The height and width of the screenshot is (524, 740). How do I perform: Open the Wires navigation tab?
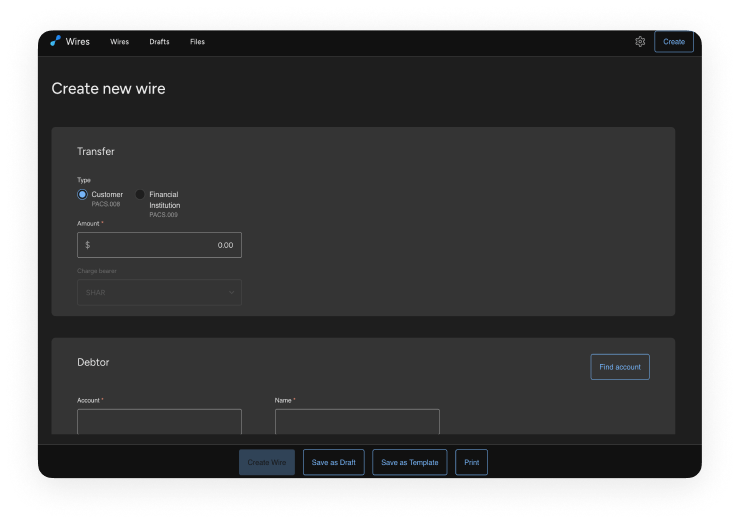(x=120, y=42)
